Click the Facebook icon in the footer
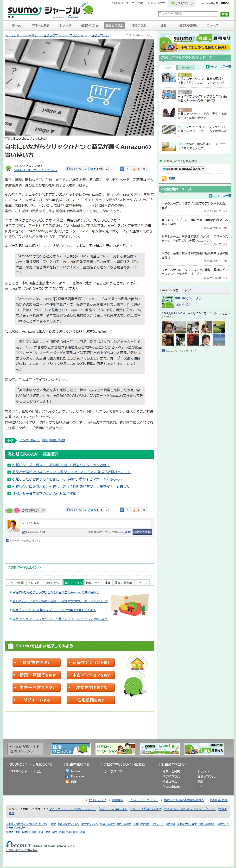This screenshot has width=236, height=868. [67, 777]
